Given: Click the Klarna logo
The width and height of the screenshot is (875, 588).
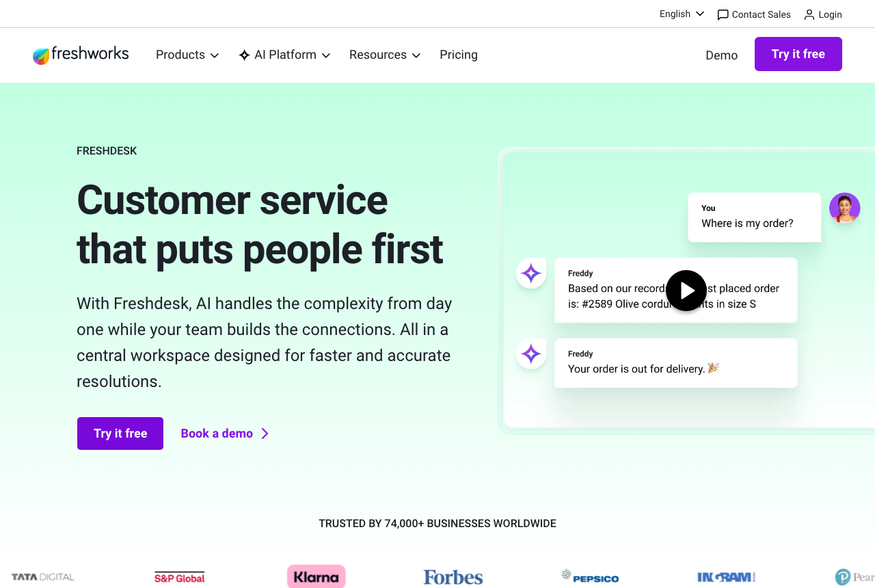Looking at the screenshot, I should tap(317, 576).
